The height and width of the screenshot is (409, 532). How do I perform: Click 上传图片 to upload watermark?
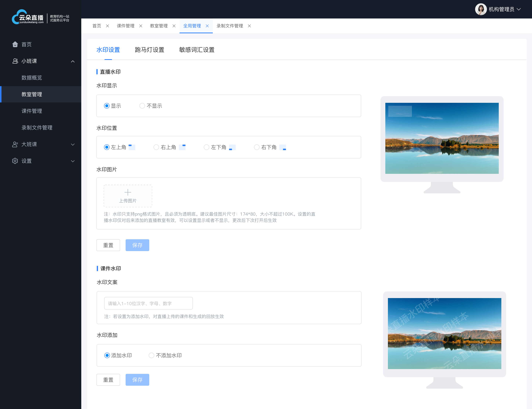(128, 195)
